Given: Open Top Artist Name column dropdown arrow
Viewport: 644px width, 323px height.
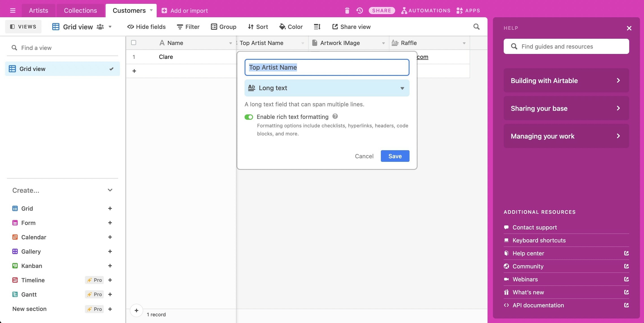Looking at the screenshot, I should pyautogui.click(x=303, y=43).
